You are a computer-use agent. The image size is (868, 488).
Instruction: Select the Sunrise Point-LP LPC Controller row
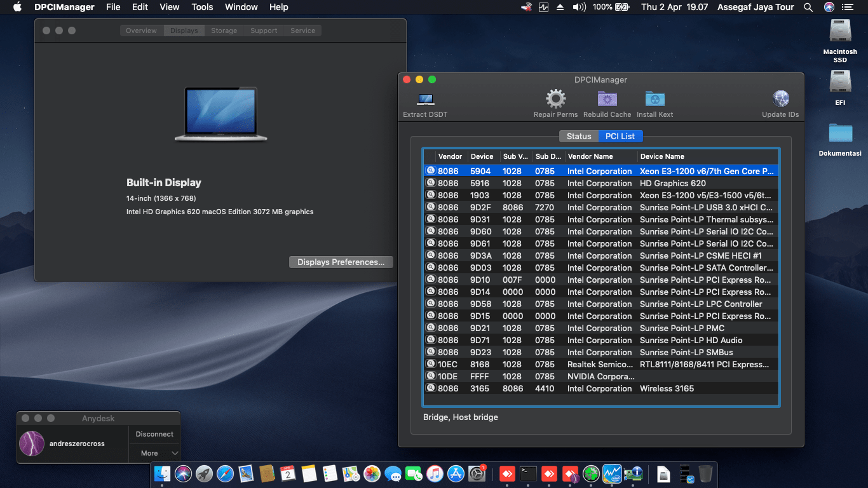pos(600,304)
